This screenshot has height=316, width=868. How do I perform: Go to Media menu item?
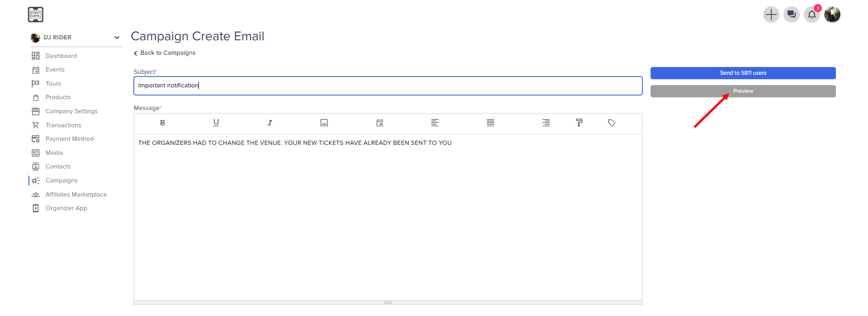pos(54,153)
